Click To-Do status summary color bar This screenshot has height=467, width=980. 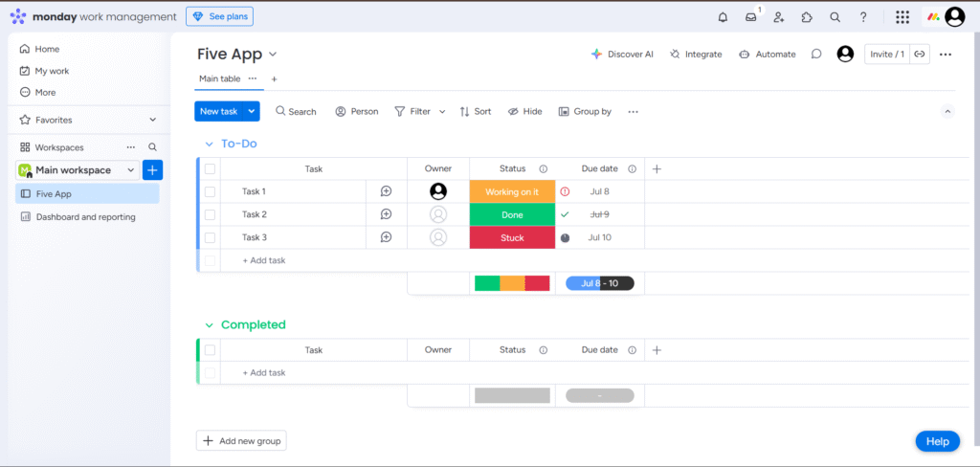tap(512, 283)
